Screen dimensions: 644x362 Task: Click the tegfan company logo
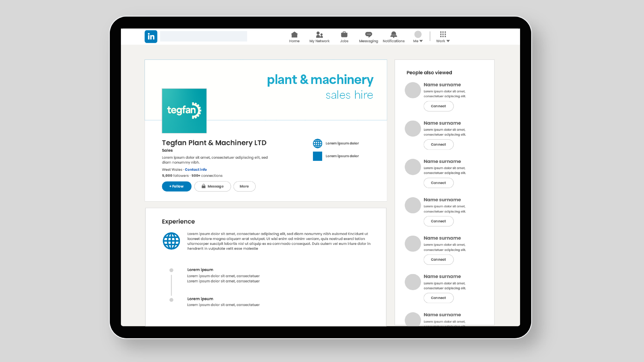pyautogui.click(x=184, y=111)
